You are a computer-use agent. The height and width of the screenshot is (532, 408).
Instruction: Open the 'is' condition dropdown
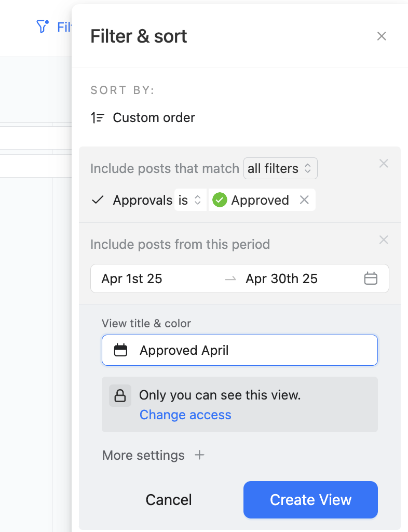pos(190,200)
